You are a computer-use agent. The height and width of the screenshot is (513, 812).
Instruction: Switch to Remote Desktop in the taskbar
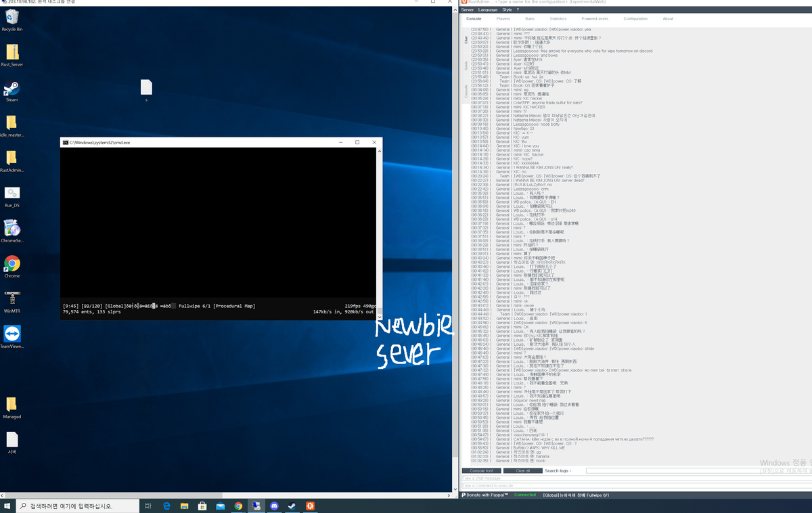click(x=256, y=506)
